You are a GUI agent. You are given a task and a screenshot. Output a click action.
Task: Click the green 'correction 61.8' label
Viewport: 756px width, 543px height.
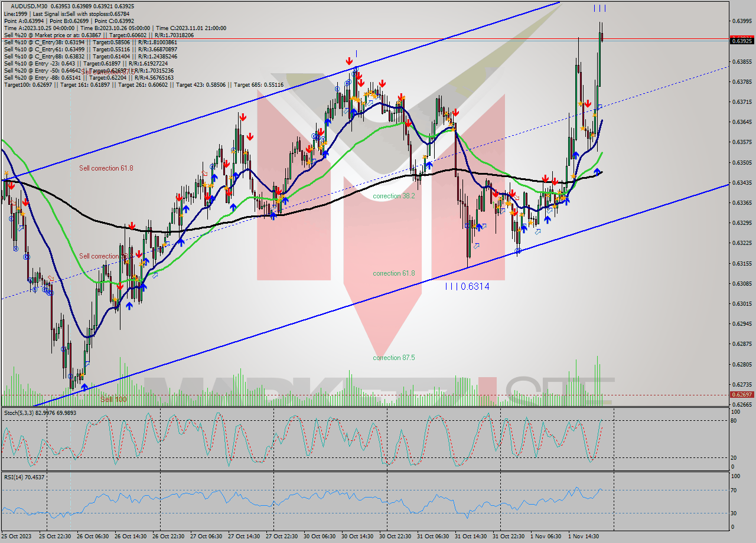point(393,273)
